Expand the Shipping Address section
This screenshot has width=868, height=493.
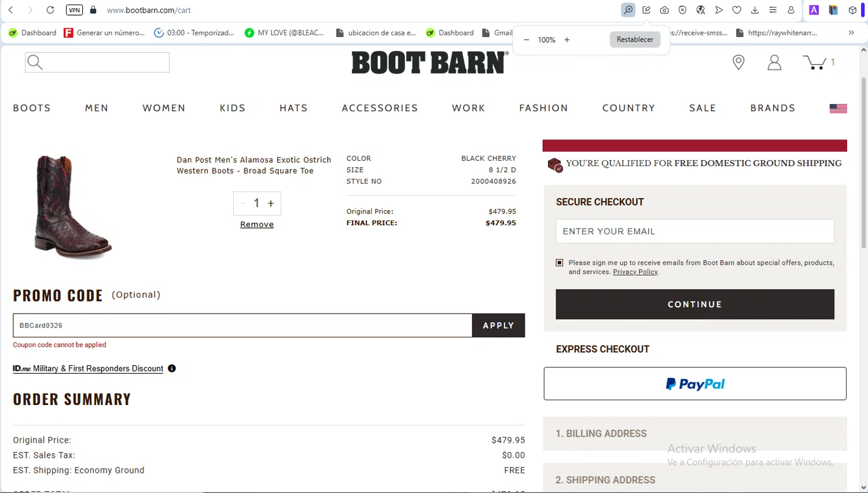click(x=695, y=480)
